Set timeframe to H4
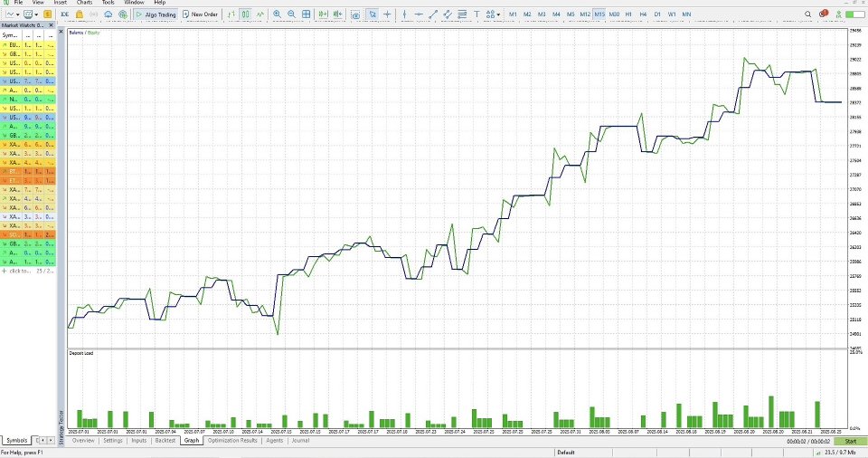 [643, 14]
